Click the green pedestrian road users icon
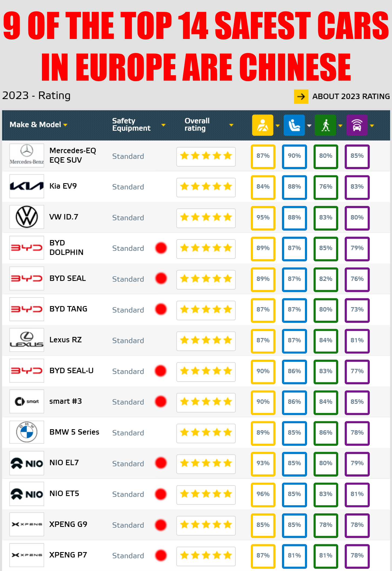Screen dimensions: 392x571 [x=325, y=125]
